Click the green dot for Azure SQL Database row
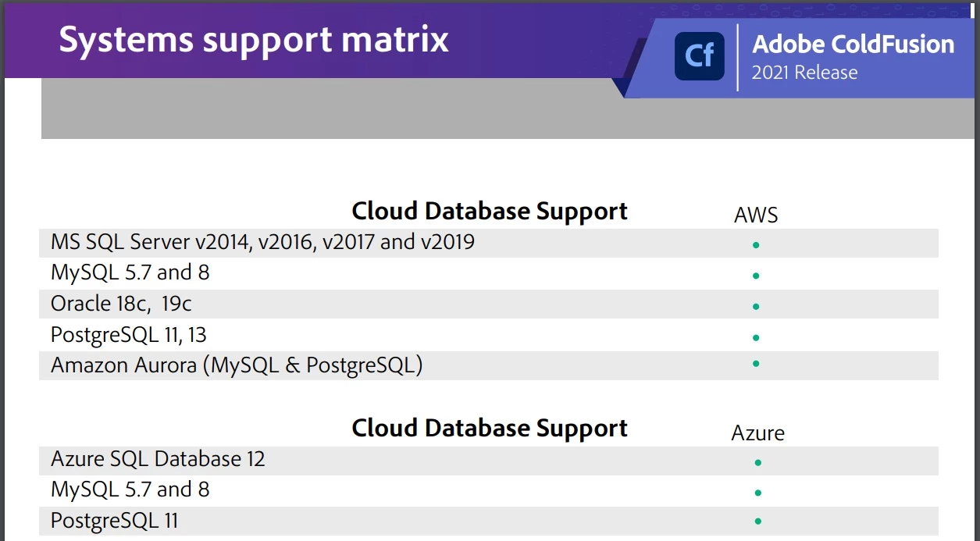Viewport: 980px width, 541px height. [757, 462]
